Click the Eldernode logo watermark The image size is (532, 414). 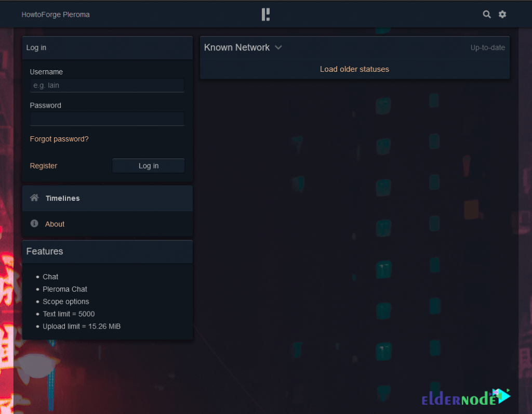(x=465, y=398)
